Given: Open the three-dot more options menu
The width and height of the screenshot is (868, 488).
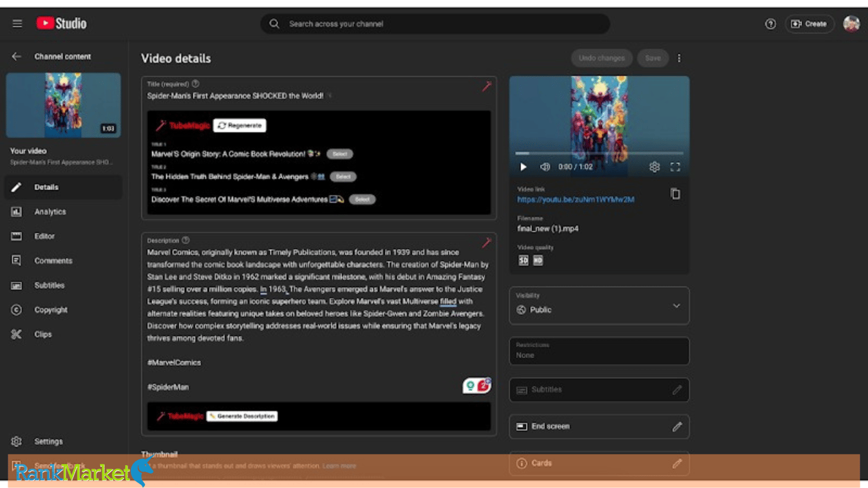Looking at the screenshot, I should pyautogui.click(x=679, y=58).
